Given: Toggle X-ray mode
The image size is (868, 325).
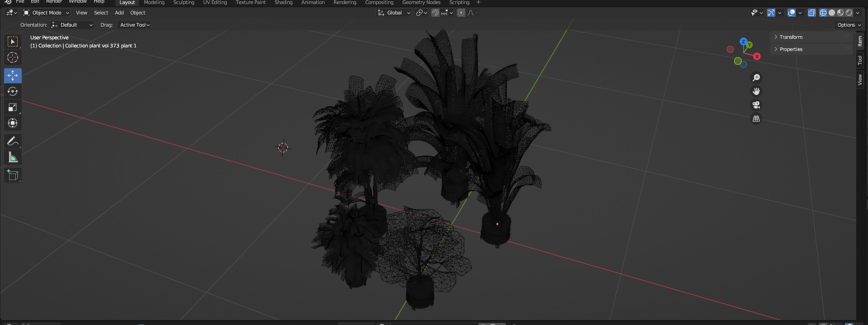Looking at the screenshot, I should 812,13.
